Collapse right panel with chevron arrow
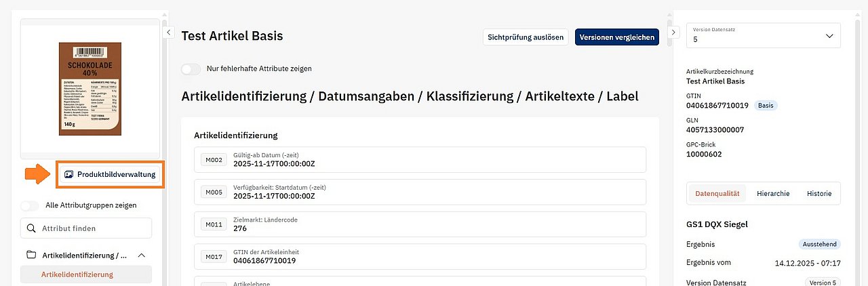 [x=673, y=32]
